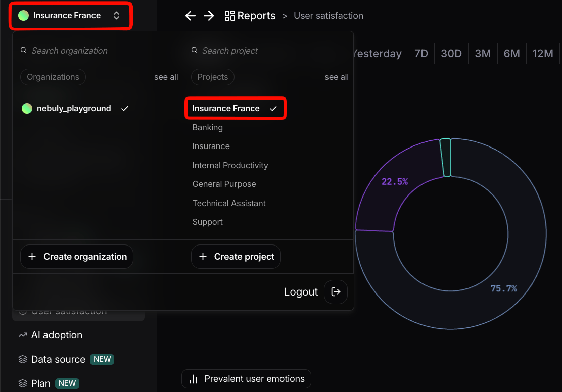Switch to the Internal Productivity project
The width and height of the screenshot is (562, 392).
tap(230, 165)
